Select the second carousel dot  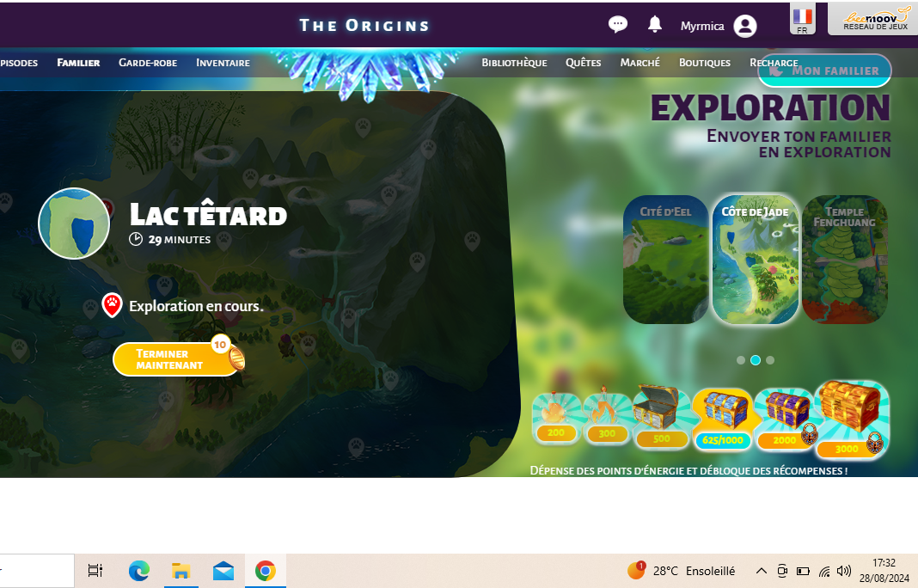click(756, 360)
